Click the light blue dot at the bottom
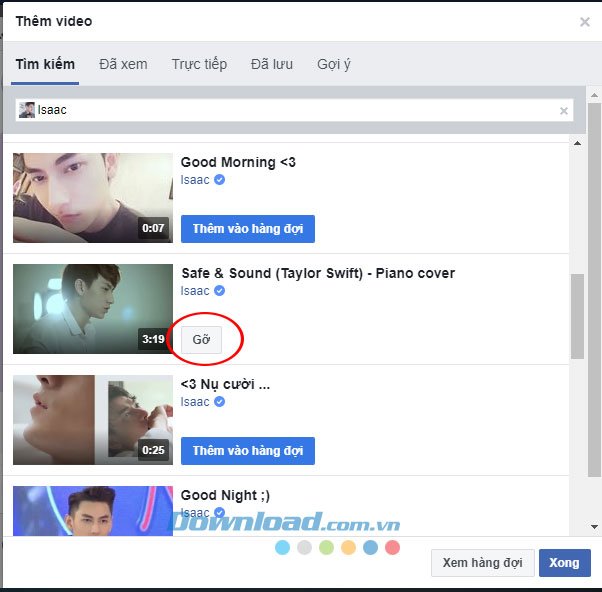Image resolution: width=602 pixels, height=592 pixels. 282,547
